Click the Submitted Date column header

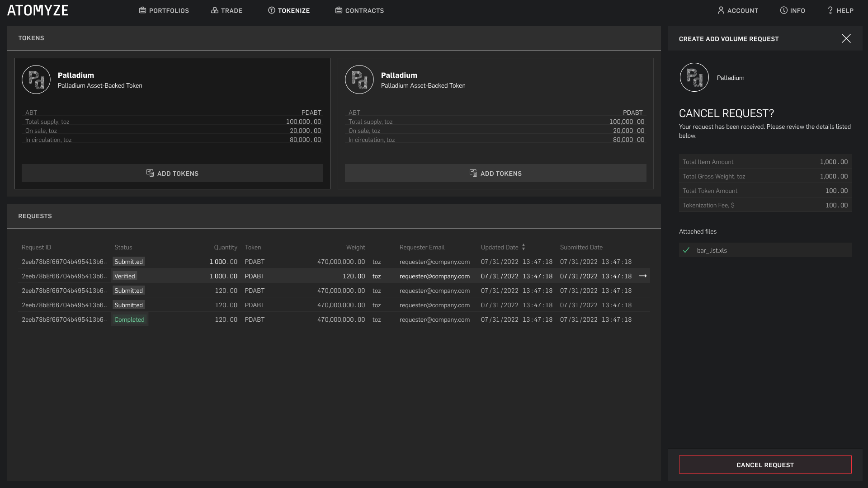[x=581, y=247]
